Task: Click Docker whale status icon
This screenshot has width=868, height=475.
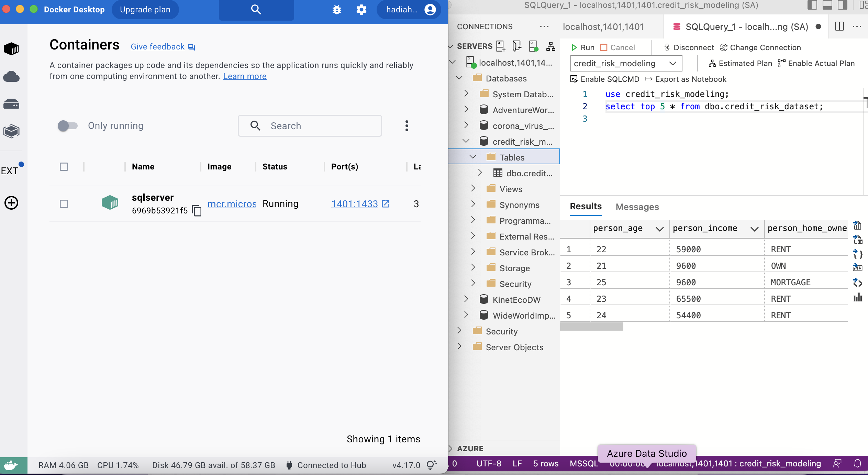Action: [x=11, y=465]
